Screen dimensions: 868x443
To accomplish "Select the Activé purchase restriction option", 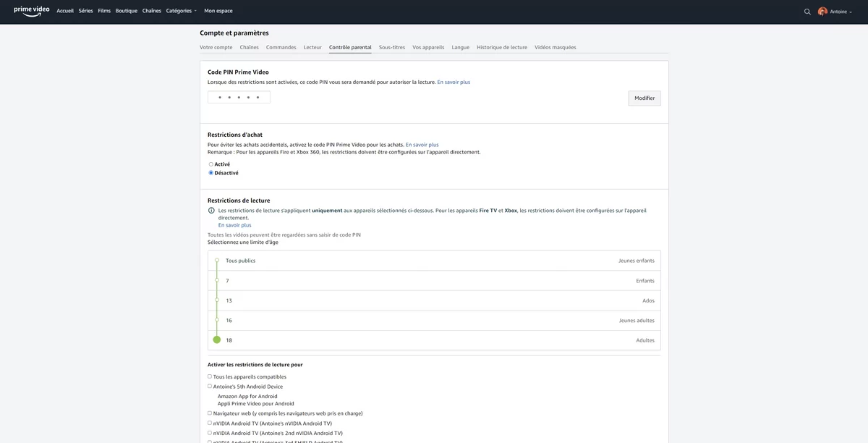I will tap(211, 164).
